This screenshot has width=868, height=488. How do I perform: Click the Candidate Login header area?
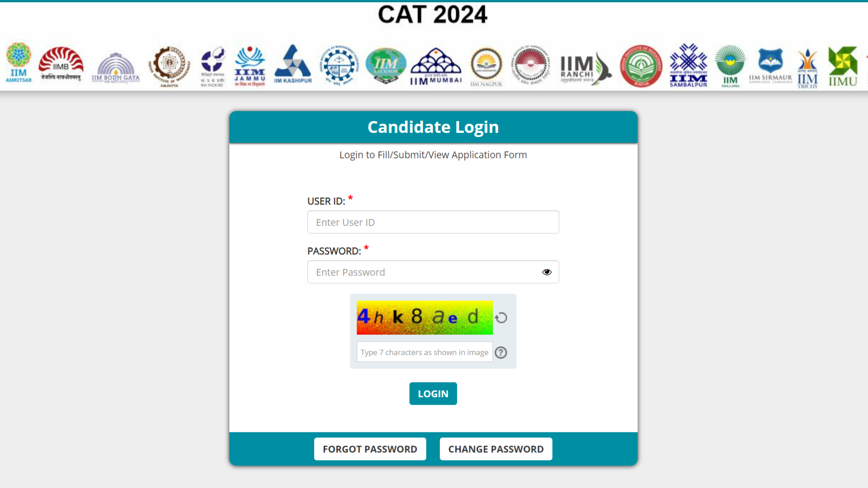point(434,127)
